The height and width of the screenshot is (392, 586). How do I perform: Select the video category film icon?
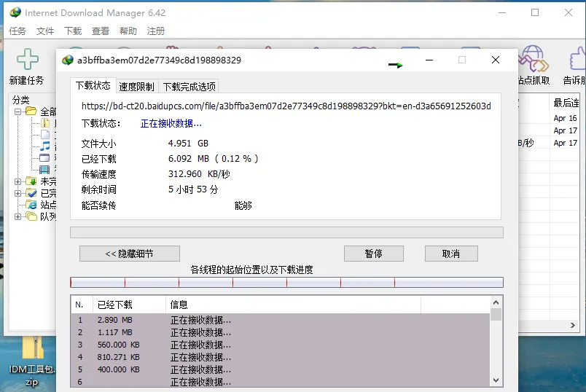click(x=44, y=170)
